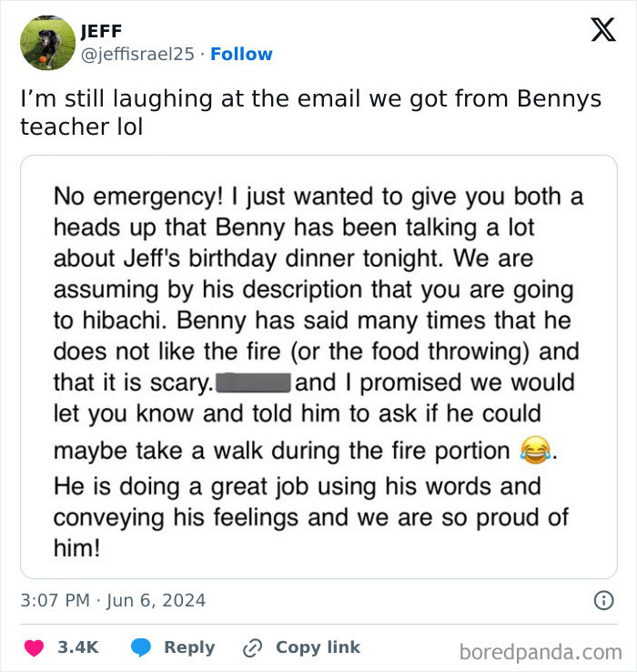The height and width of the screenshot is (672, 637).
Task: Click the JEFF display name
Action: pyautogui.click(x=102, y=33)
